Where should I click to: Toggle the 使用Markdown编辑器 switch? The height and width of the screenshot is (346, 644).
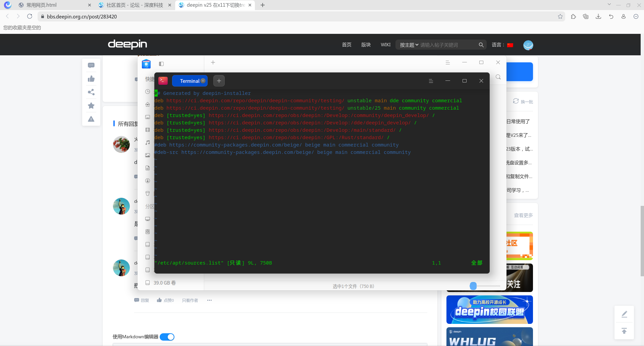point(167,337)
